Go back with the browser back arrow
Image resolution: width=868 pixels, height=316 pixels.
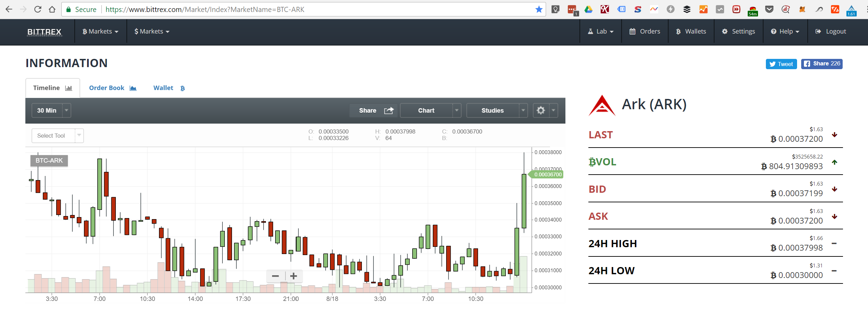(9, 9)
